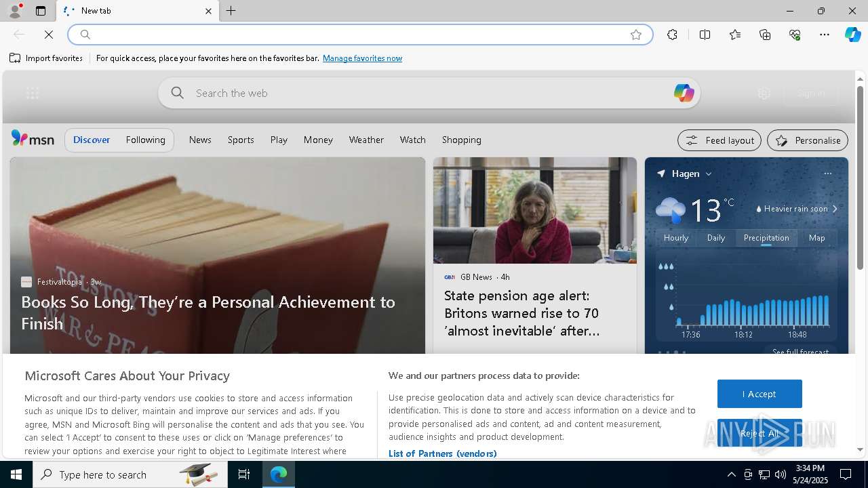Click page scrollbar down arrow
Viewport: 868px width, 488px height.
pos(860,449)
